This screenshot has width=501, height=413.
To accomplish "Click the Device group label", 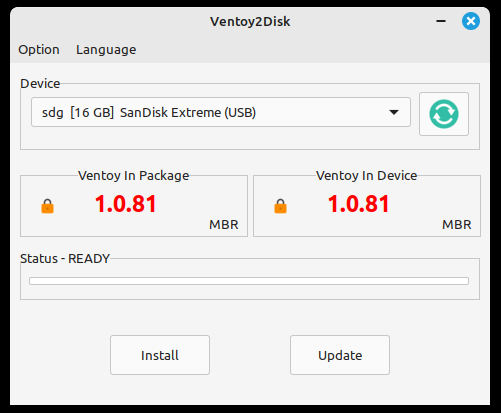I will click(x=40, y=84).
